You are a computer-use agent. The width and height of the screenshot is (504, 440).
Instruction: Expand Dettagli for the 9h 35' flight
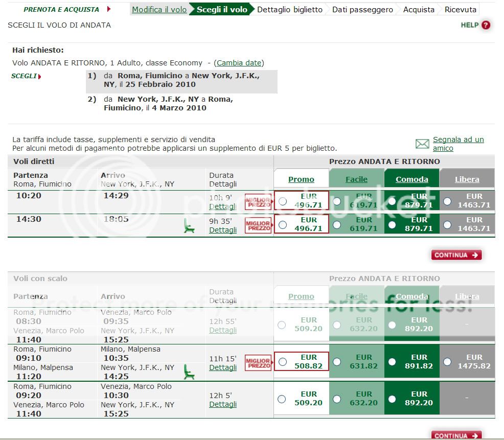223,230
